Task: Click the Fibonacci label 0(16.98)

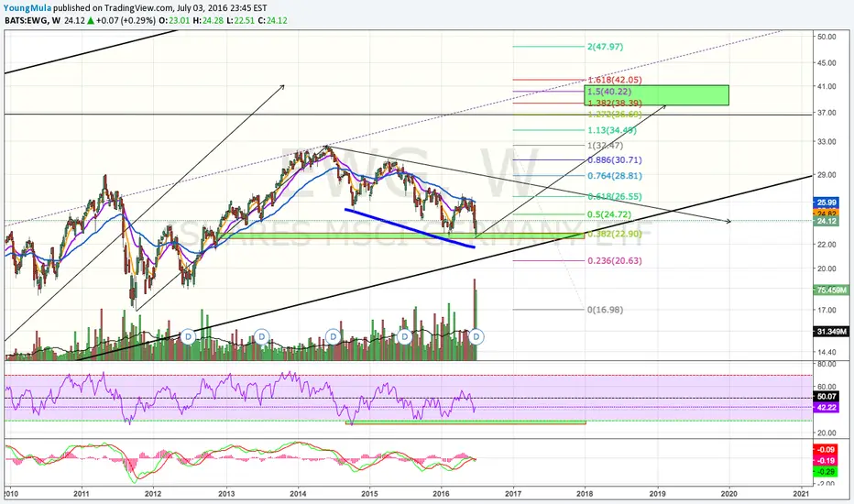Action: [605, 310]
